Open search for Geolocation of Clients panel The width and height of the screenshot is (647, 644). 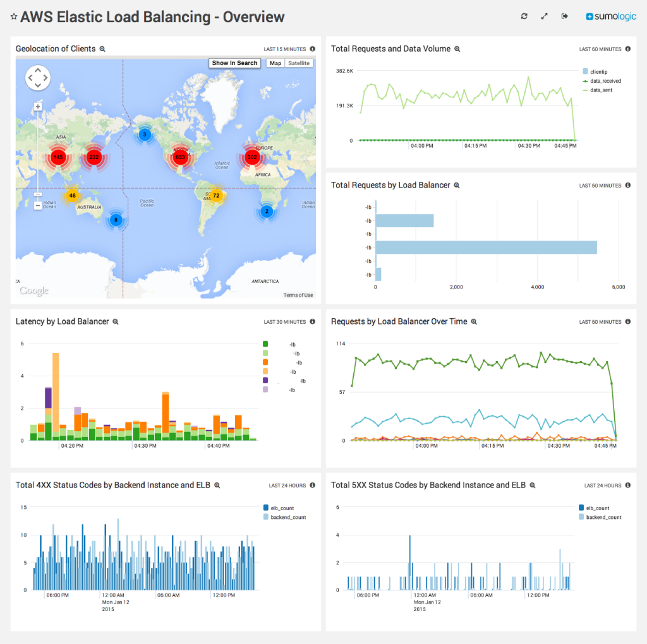click(102, 49)
